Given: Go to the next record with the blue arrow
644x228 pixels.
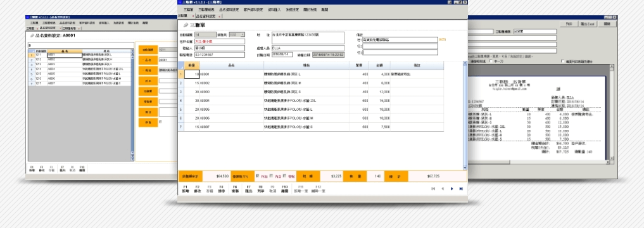Looking at the screenshot, I should point(452,189).
